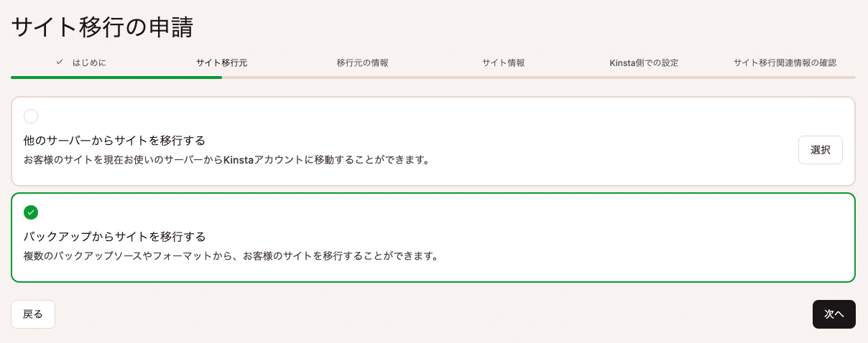Go back with the 戻る button

[33, 314]
